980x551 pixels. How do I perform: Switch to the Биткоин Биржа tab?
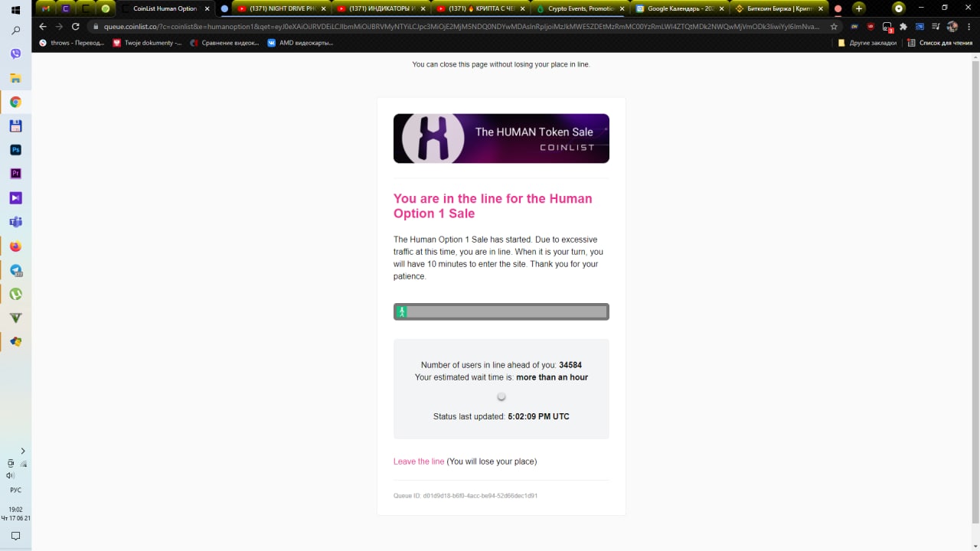point(779,8)
